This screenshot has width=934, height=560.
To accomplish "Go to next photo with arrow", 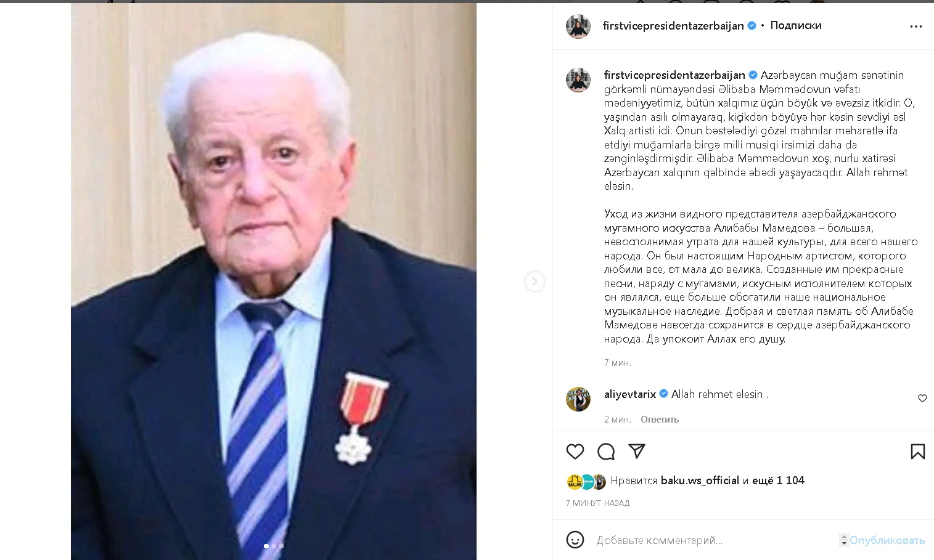I will click(535, 282).
